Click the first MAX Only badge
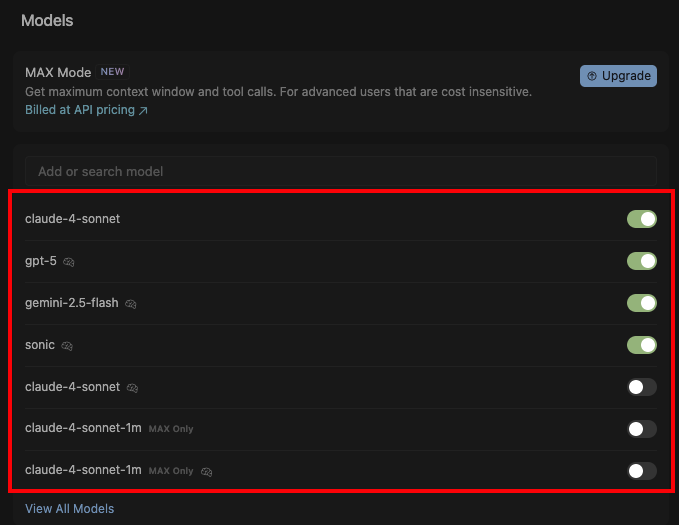This screenshot has width=679, height=525. pos(171,429)
